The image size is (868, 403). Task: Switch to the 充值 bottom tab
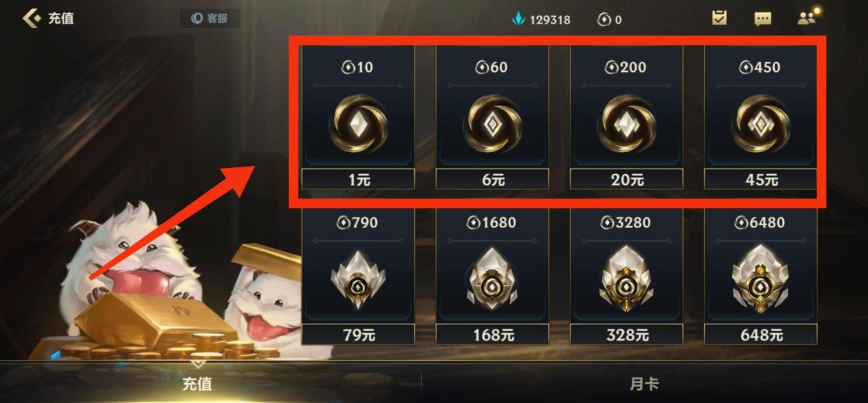[197, 384]
